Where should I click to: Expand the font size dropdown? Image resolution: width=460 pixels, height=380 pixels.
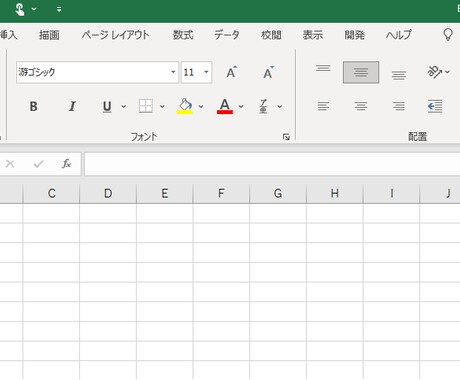(x=206, y=72)
